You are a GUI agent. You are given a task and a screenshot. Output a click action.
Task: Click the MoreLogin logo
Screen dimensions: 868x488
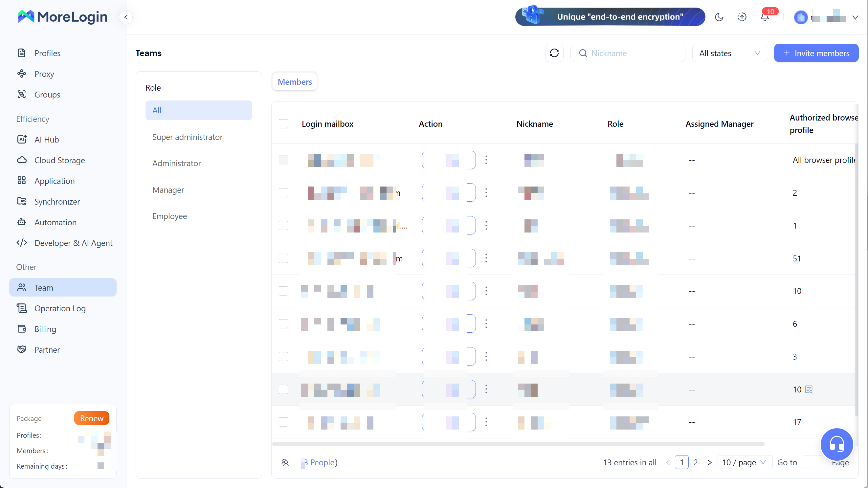63,17
